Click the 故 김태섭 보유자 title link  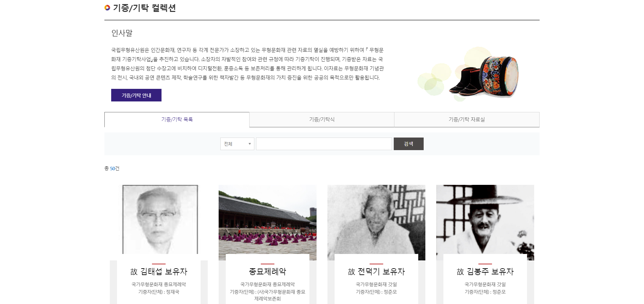point(159,272)
